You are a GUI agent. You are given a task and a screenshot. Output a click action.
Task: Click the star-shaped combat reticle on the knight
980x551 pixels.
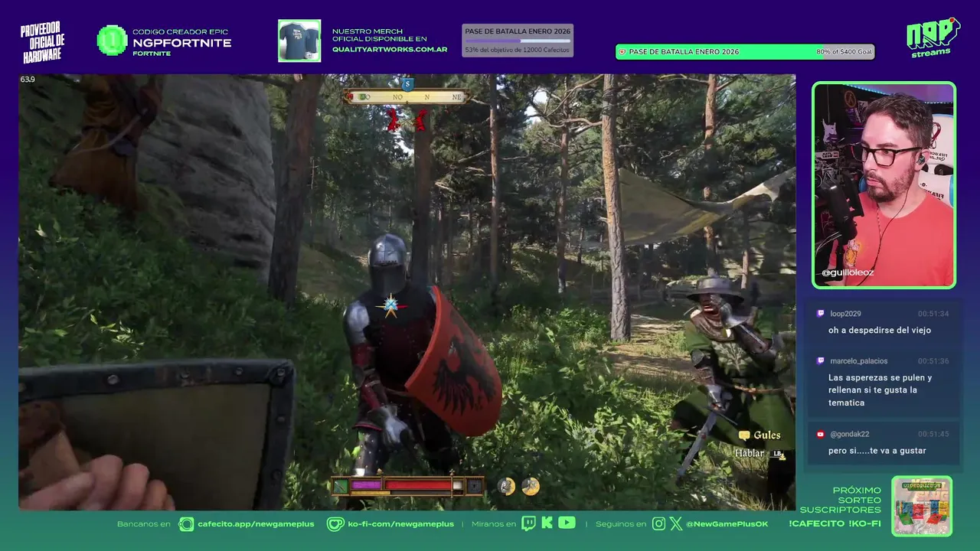point(391,306)
